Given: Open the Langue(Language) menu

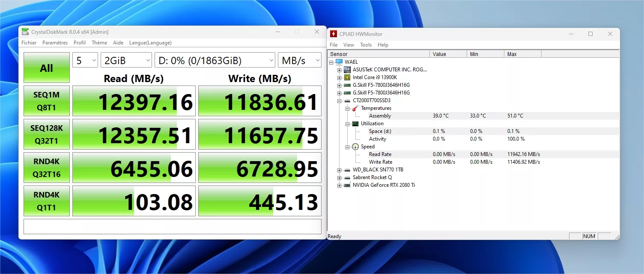Looking at the screenshot, I should click(x=150, y=43).
